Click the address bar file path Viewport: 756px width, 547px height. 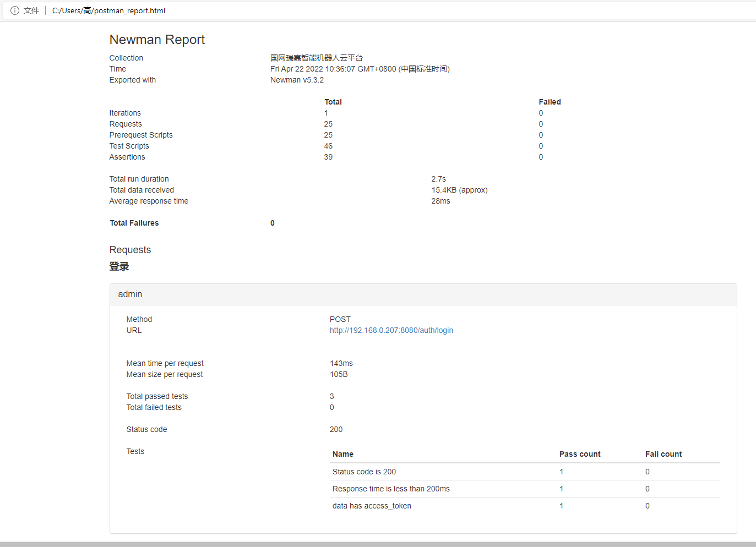click(108, 10)
